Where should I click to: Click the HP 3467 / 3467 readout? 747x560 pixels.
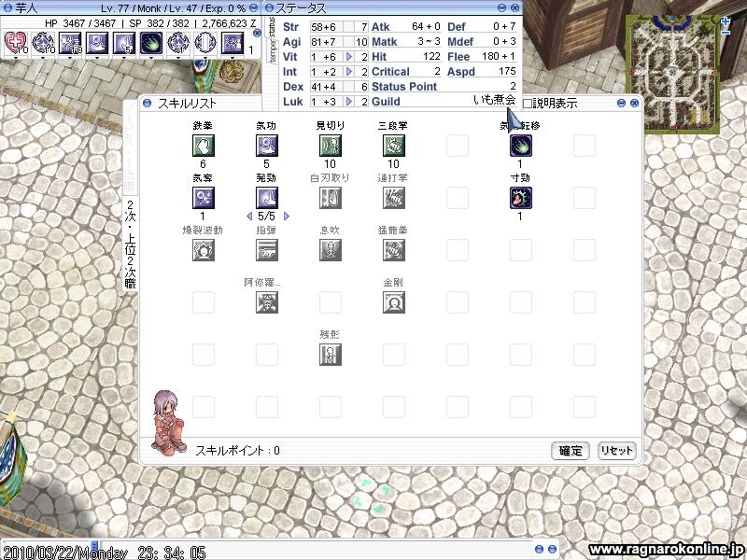click(x=80, y=22)
